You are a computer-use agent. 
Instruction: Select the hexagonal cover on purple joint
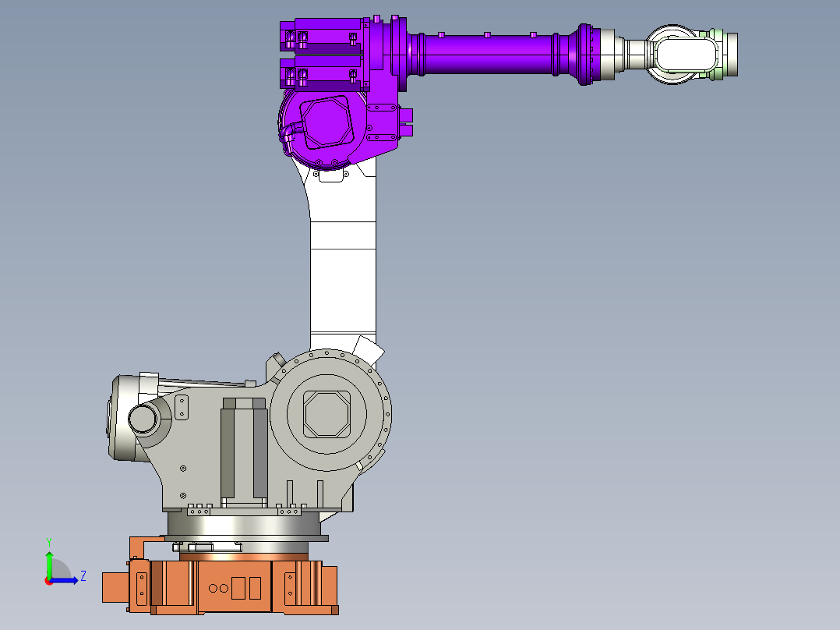pyautogui.click(x=327, y=121)
